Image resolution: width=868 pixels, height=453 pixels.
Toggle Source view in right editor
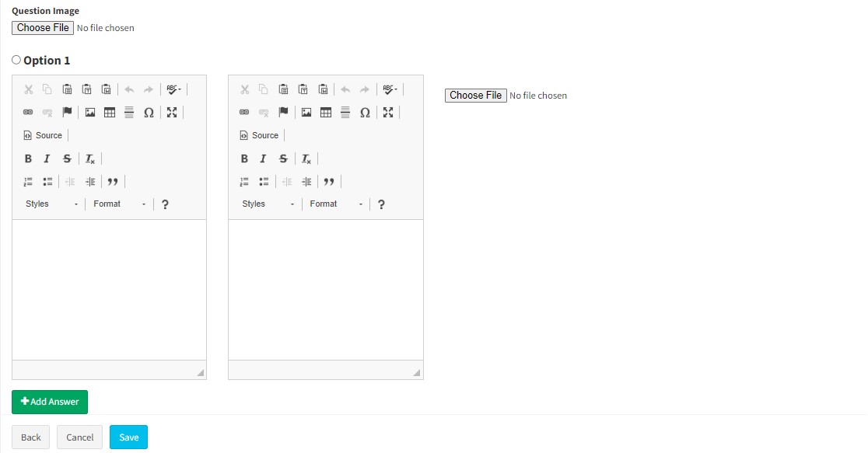[259, 135]
